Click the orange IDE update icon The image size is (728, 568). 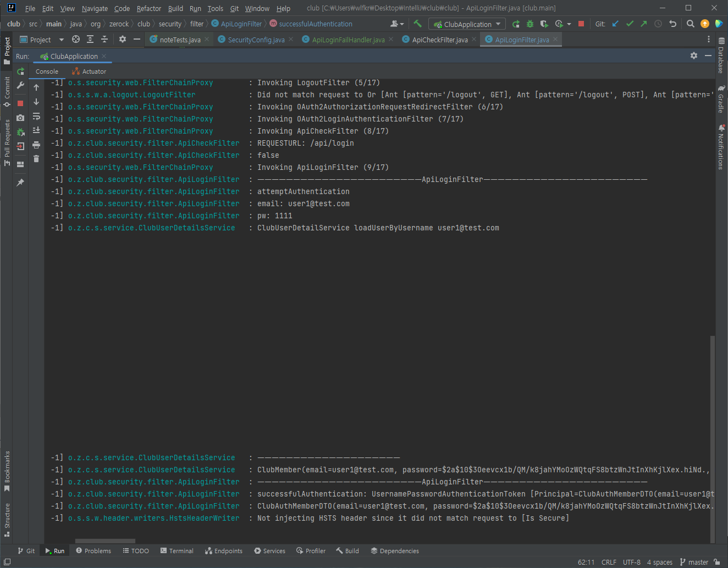705,24
